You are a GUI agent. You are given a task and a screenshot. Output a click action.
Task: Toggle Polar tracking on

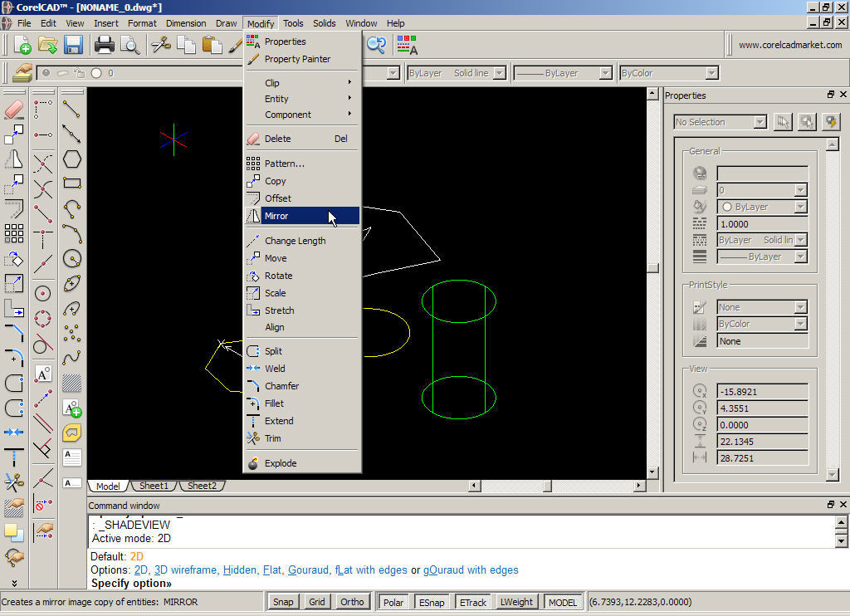coord(393,601)
